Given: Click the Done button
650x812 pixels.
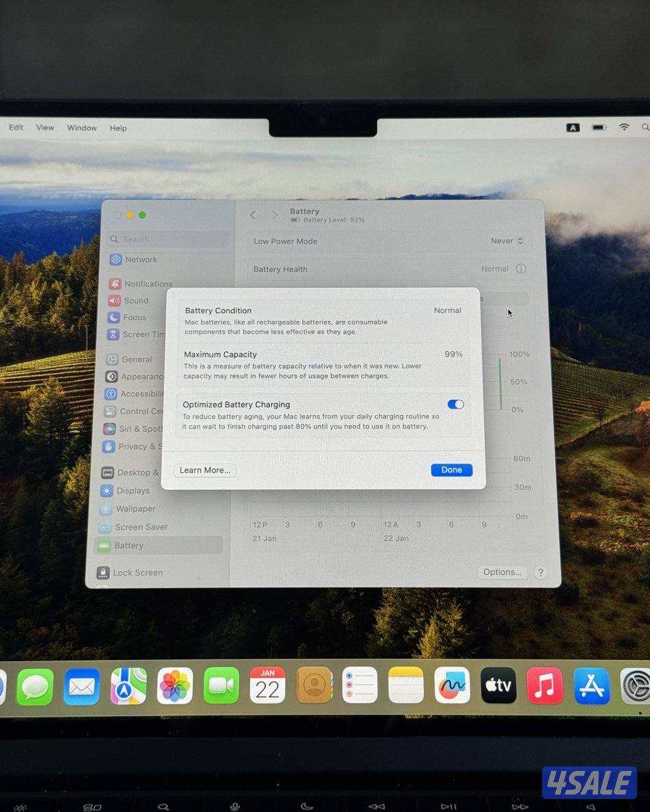Looking at the screenshot, I should (451, 470).
